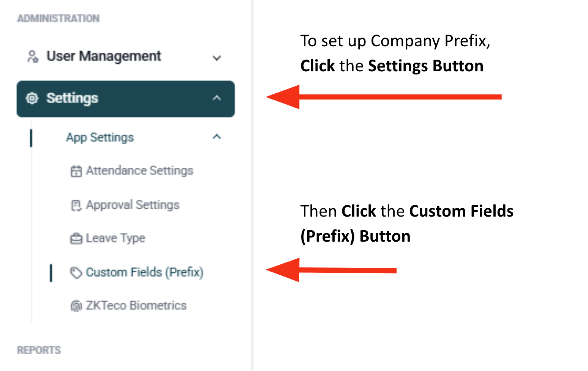588x371 pixels.
Task: Select the Settings menu label
Action: [x=72, y=98]
